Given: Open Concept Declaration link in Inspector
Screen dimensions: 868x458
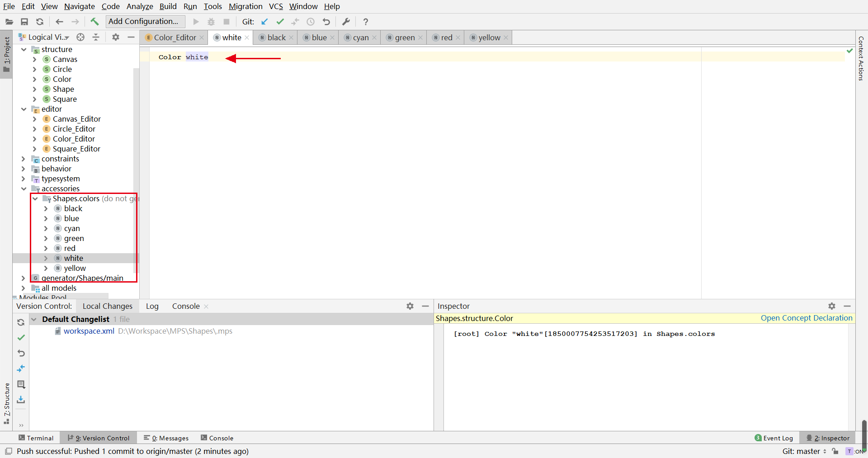Looking at the screenshot, I should click(806, 318).
